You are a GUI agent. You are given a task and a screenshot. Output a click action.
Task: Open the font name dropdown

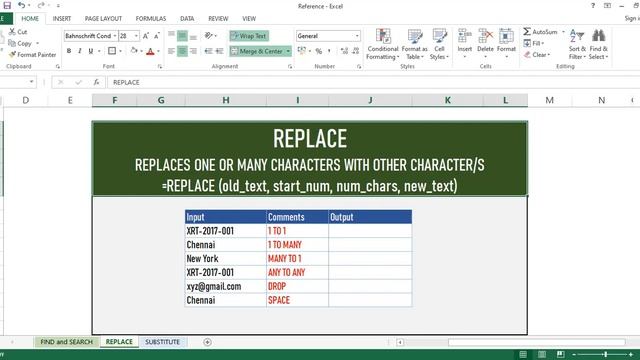pos(114,36)
